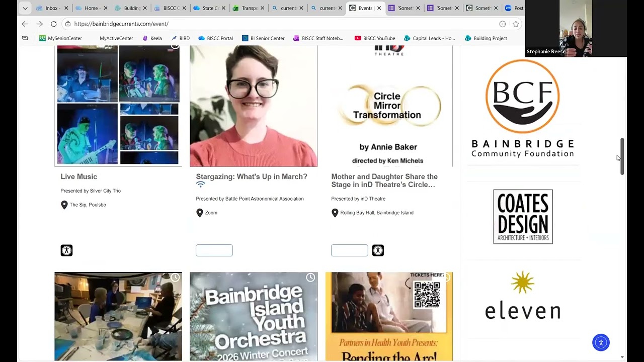This screenshot has width=644, height=362.
Task: Click the blank button on Stargazing card
Action: point(214,250)
